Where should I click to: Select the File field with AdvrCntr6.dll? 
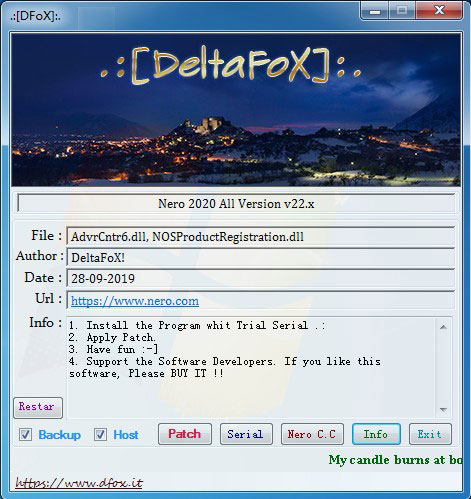coord(260,237)
